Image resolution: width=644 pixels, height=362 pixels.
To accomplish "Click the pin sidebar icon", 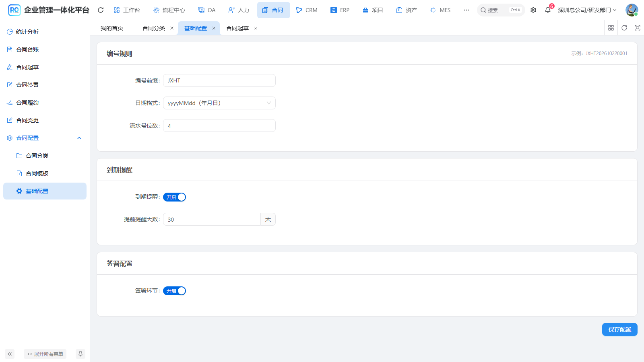I will coord(80,354).
